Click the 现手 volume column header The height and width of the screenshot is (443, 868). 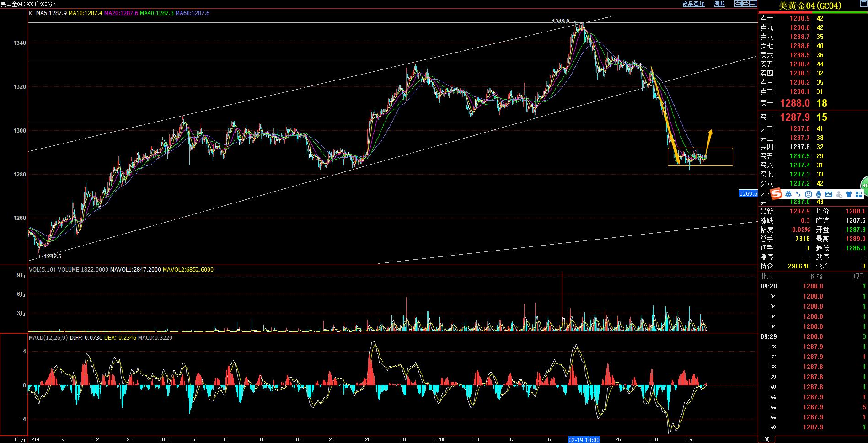(859, 277)
